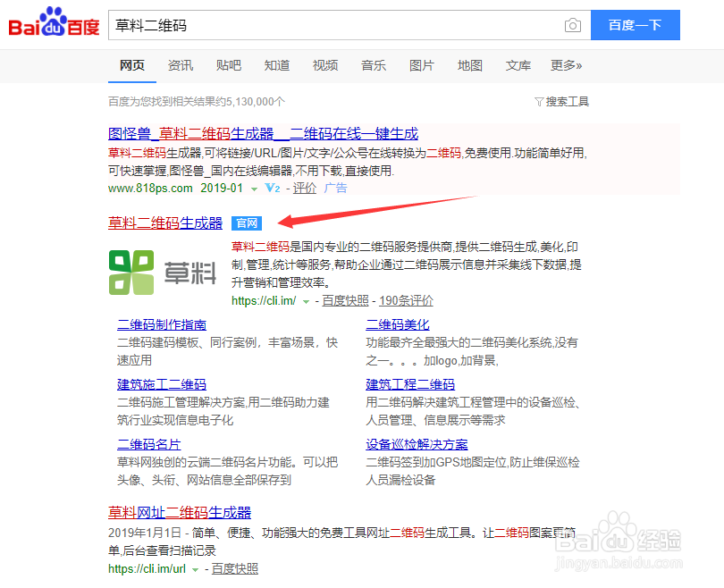The height and width of the screenshot is (588, 724).
Task: Click the 官网 official site badge
Action: click(247, 223)
